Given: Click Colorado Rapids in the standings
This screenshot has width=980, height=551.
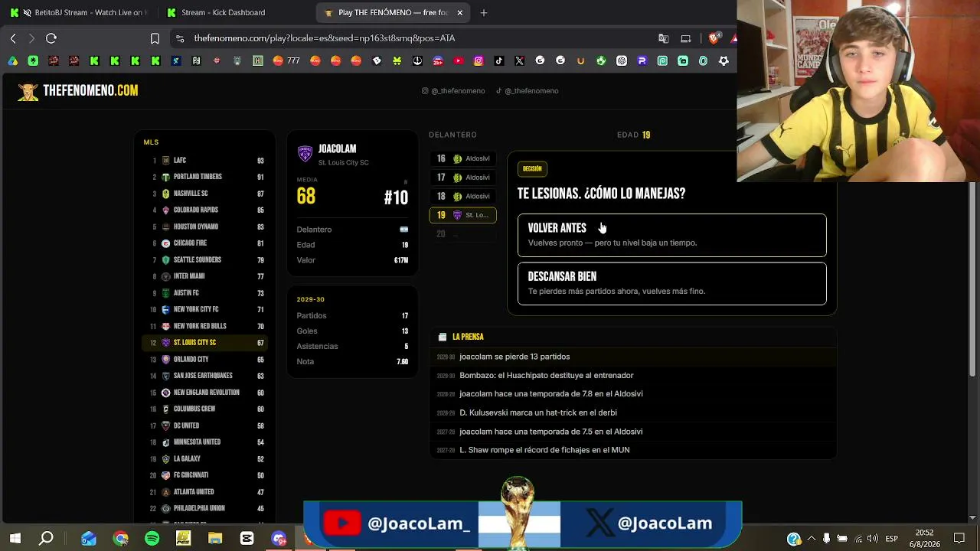Looking at the screenshot, I should (205, 210).
